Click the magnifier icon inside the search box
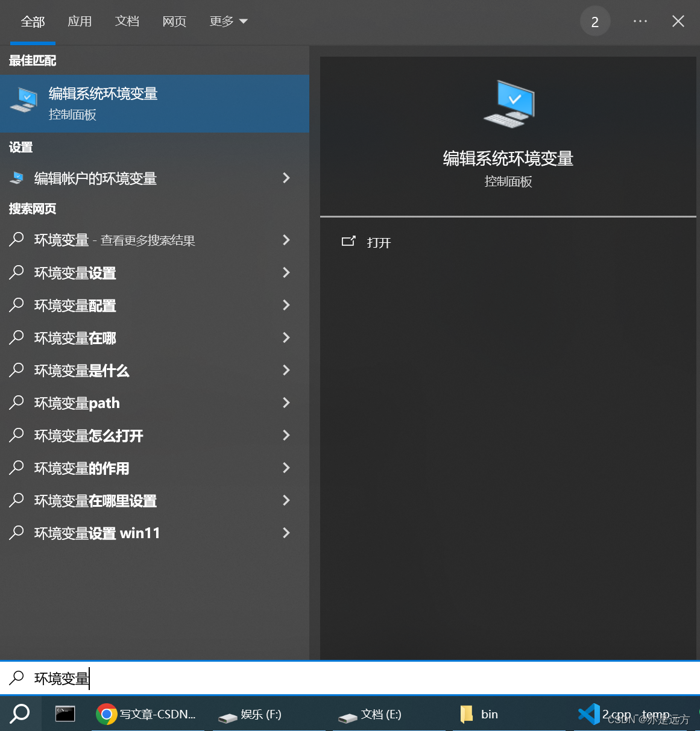 pos(15,679)
